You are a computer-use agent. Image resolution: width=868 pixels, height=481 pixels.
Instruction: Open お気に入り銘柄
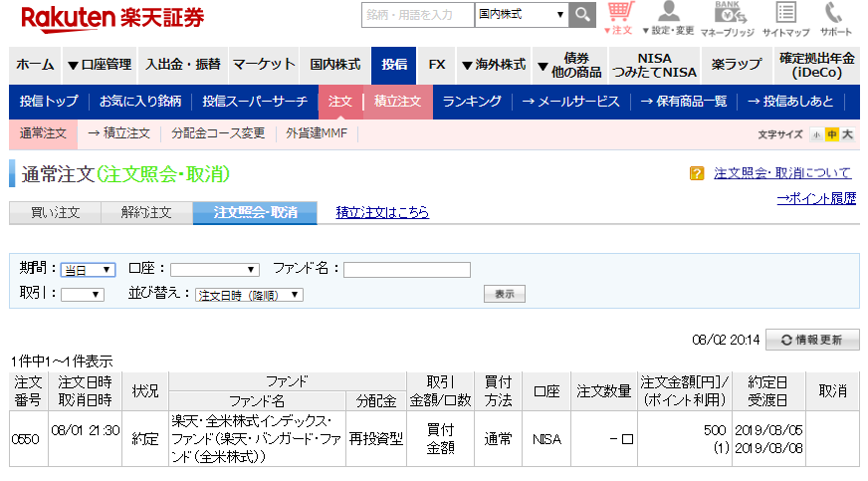tap(140, 102)
